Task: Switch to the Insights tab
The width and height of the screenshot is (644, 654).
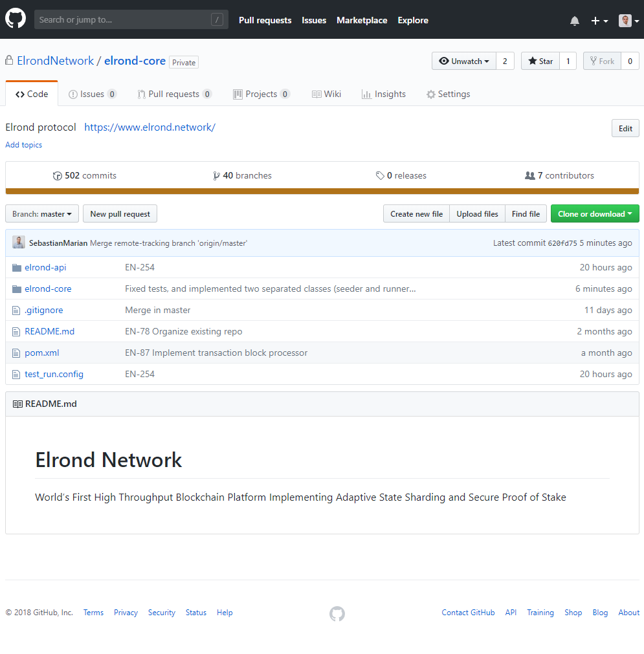Action: pos(384,94)
